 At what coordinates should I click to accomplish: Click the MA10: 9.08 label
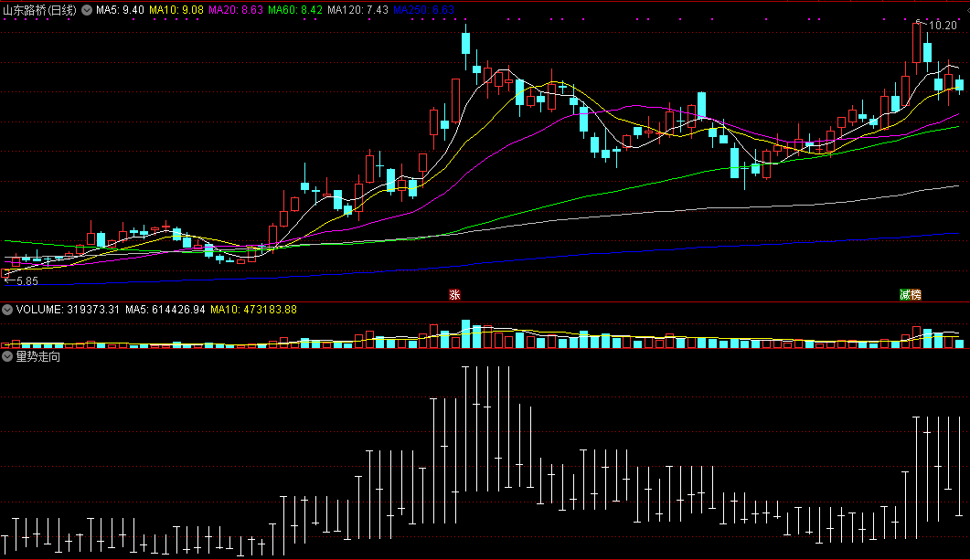pyautogui.click(x=176, y=10)
